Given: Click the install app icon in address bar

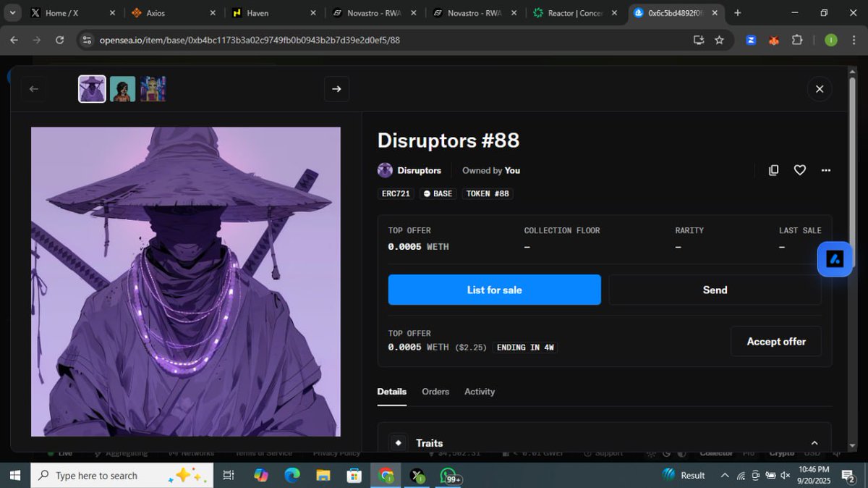Looking at the screenshot, I should pos(699,40).
